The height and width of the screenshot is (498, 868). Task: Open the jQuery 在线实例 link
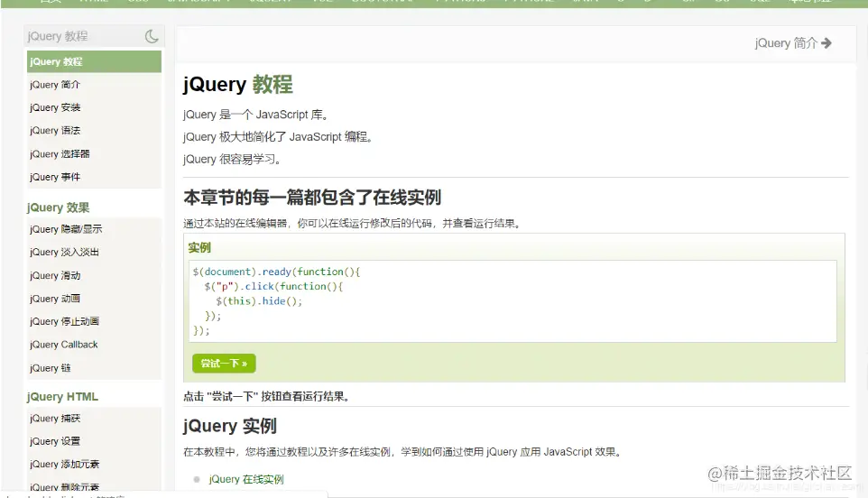[246, 479]
